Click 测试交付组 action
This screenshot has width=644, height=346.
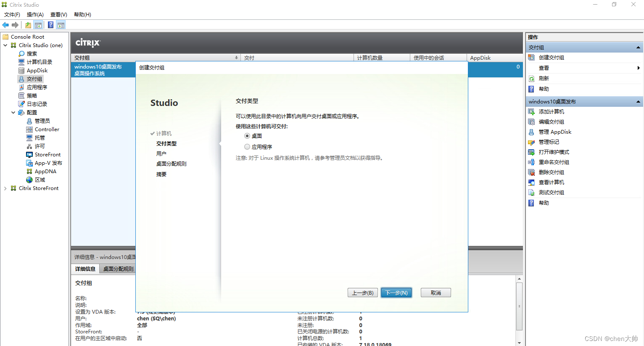click(x=552, y=193)
